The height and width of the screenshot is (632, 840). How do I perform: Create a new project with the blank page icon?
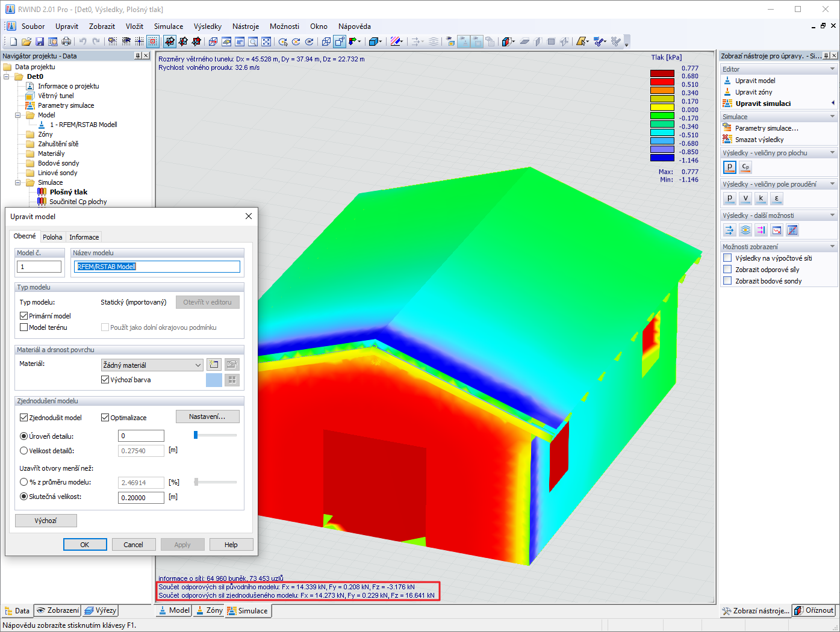[13, 42]
